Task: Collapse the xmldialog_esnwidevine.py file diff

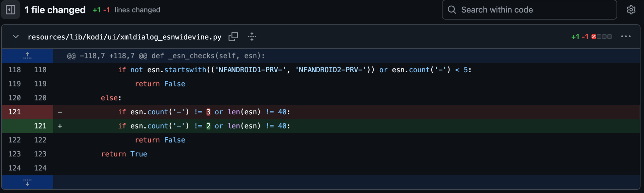Action: 16,37
